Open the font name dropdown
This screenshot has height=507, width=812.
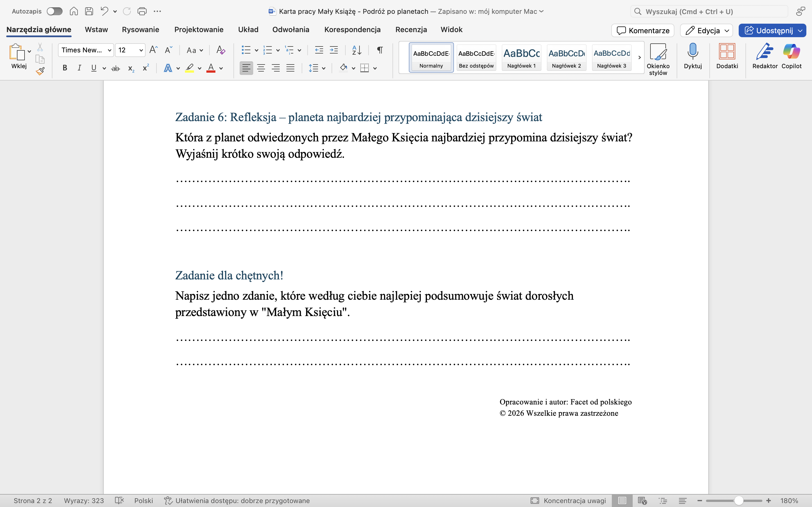coord(109,50)
